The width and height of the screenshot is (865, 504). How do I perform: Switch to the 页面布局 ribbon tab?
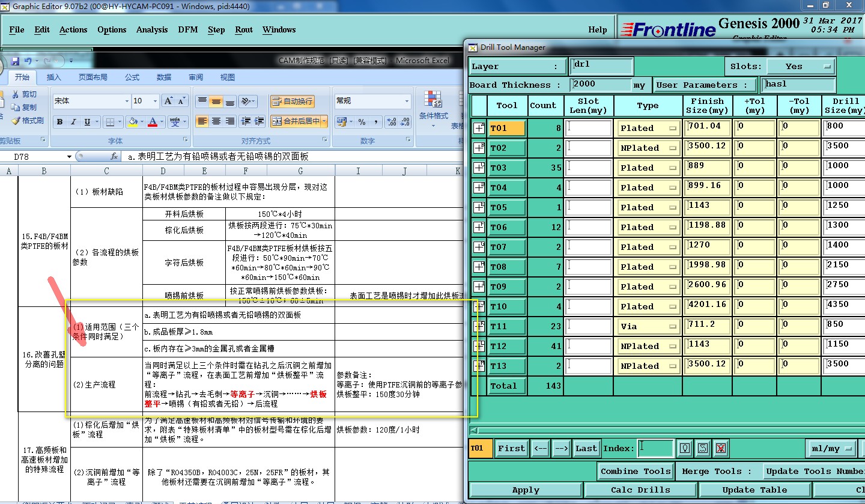pos(93,77)
